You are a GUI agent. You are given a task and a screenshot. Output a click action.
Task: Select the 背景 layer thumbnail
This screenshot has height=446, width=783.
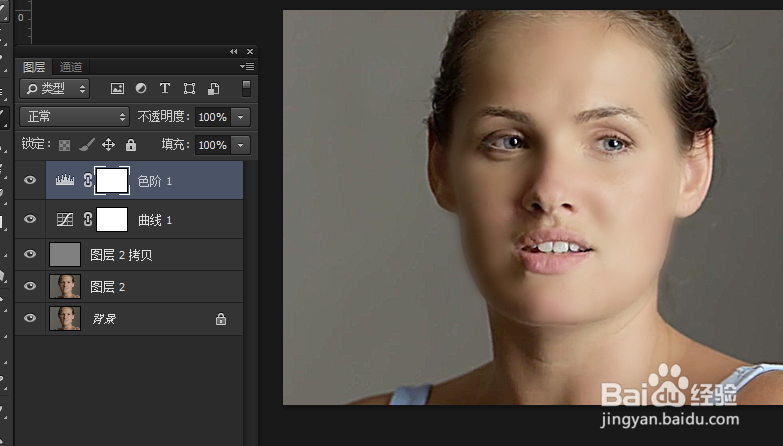click(65, 318)
